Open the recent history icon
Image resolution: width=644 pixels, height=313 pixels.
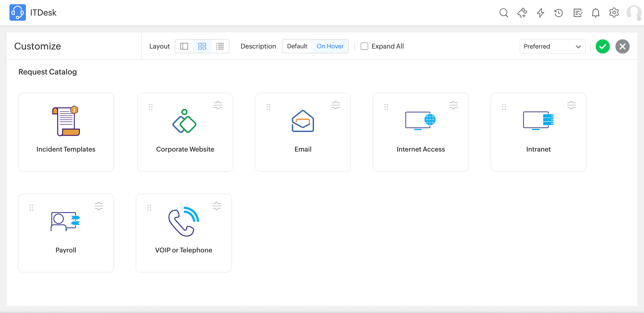pos(558,12)
